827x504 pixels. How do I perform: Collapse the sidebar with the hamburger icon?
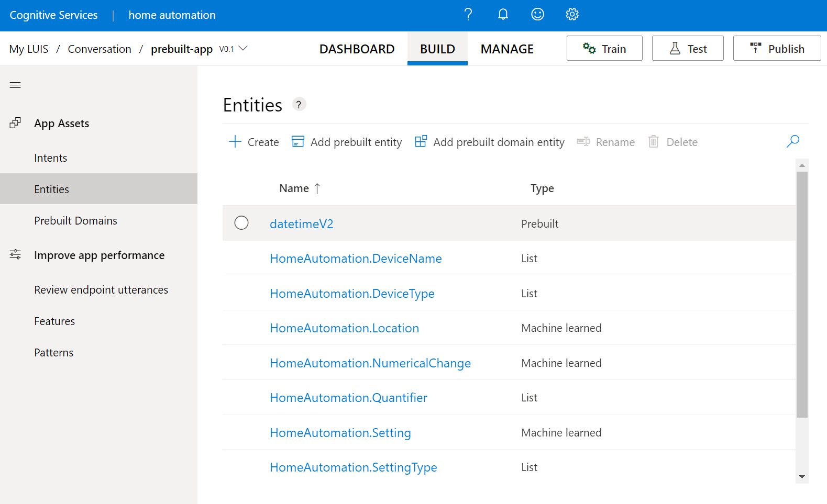15,85
